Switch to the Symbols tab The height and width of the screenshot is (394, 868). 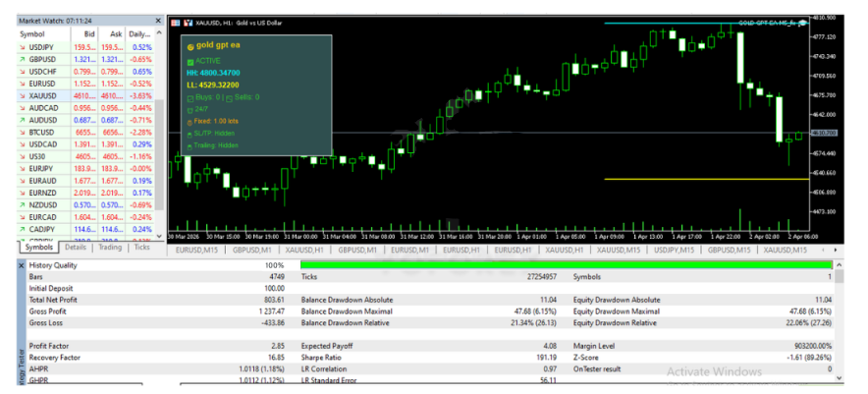39,248
